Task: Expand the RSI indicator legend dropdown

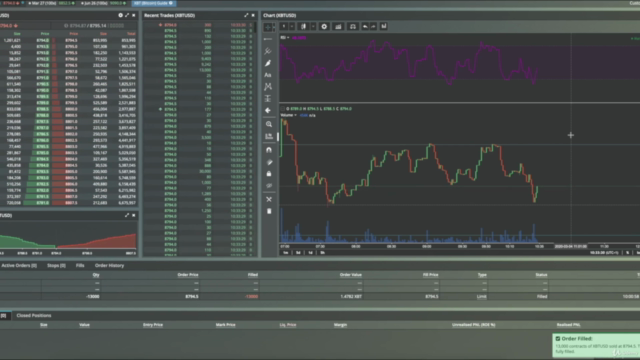Action: tap(288, 38)
